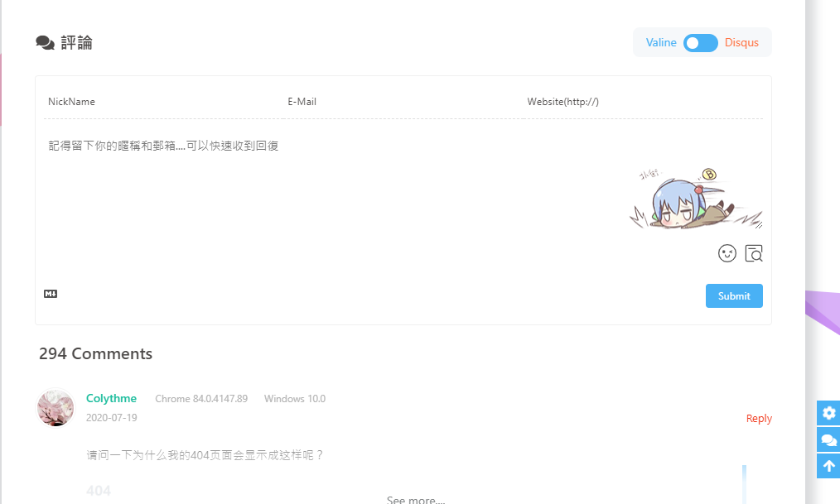Click the emoji smiley icon
The image size is (840, 504).
[x=727, y=253]
